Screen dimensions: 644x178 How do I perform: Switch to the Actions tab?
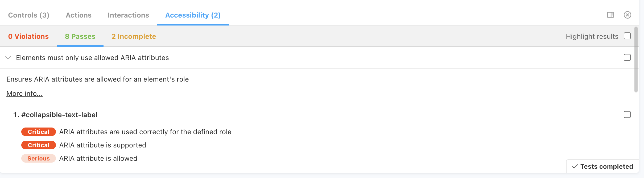[x=79, y=15]
